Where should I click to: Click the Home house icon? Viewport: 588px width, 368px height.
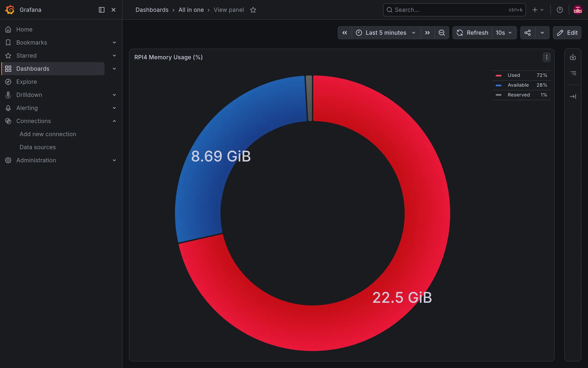pyautogui.click(x=8, y=29)
